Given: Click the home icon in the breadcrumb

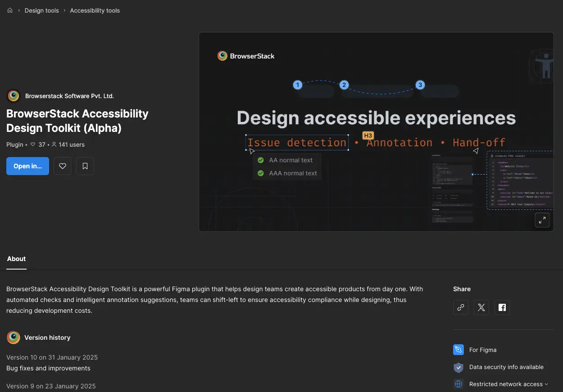Looking at the screenshot, I should pyautogui.click(x=10, y=10).
